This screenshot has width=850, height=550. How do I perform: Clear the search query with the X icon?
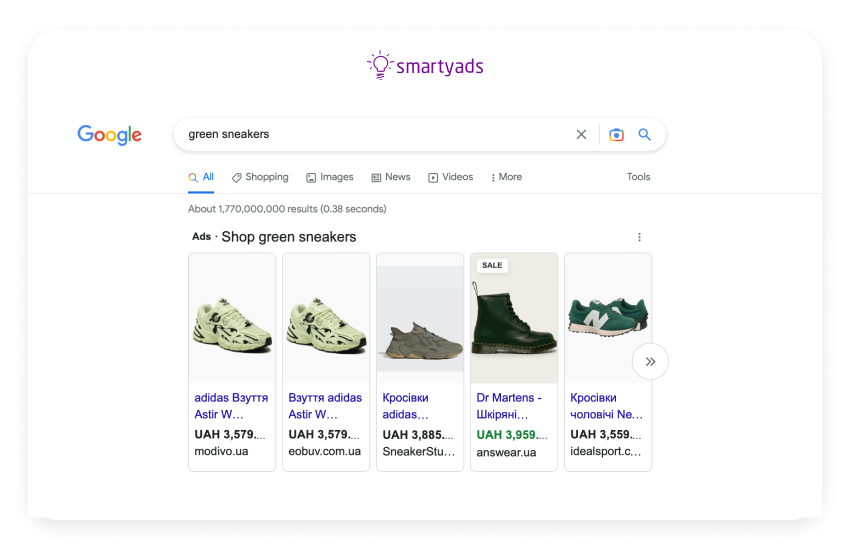581,134
